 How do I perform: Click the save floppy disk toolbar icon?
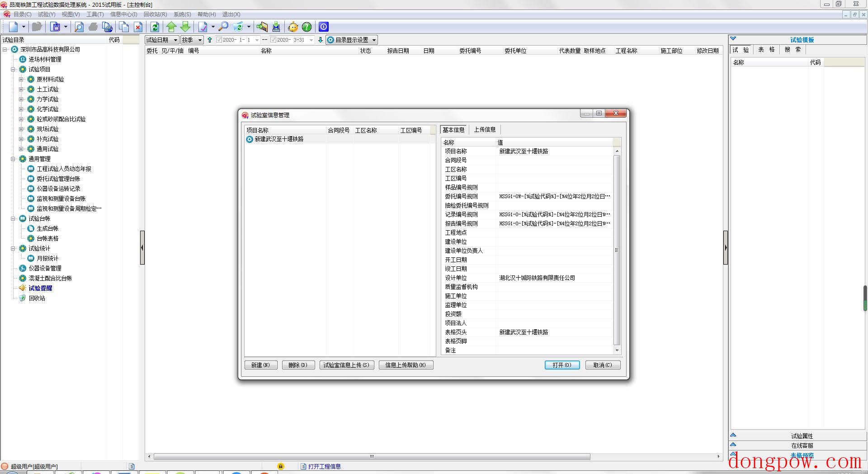pos(55,27)
